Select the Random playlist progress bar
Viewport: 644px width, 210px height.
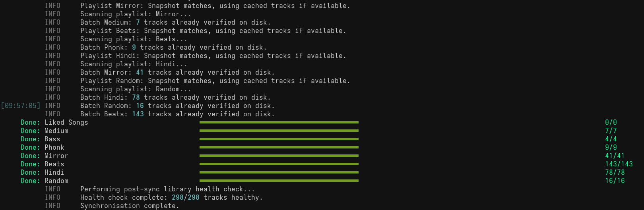coord(279,181)
